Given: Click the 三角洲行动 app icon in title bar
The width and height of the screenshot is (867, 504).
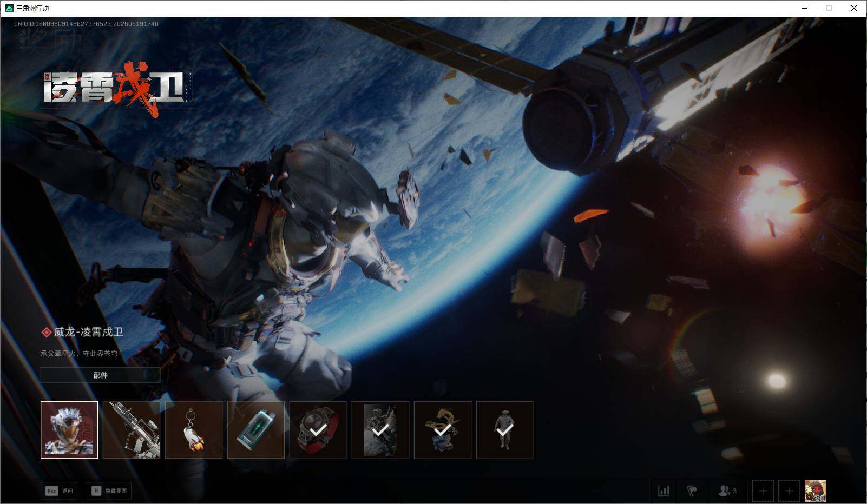Looking at the screenshot, I should (x=9, y=8).
